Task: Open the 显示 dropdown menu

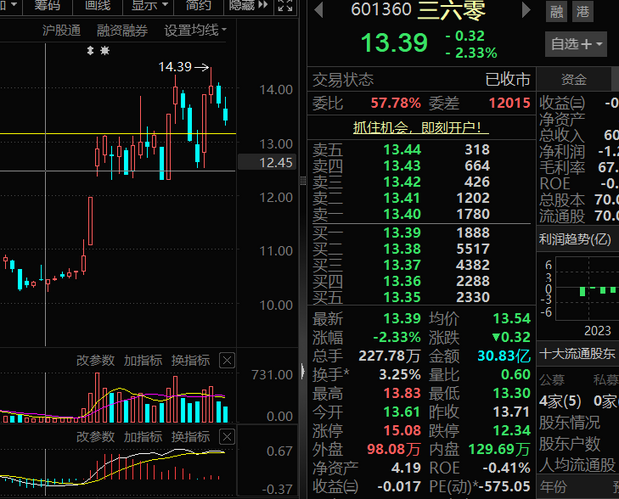Action: click(149, 6)
